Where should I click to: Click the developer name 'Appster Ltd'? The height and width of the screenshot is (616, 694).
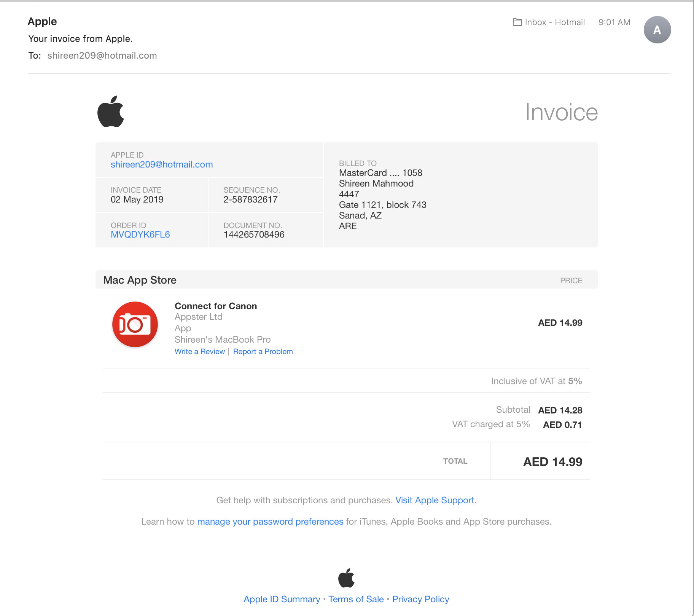tap(199, 317)
